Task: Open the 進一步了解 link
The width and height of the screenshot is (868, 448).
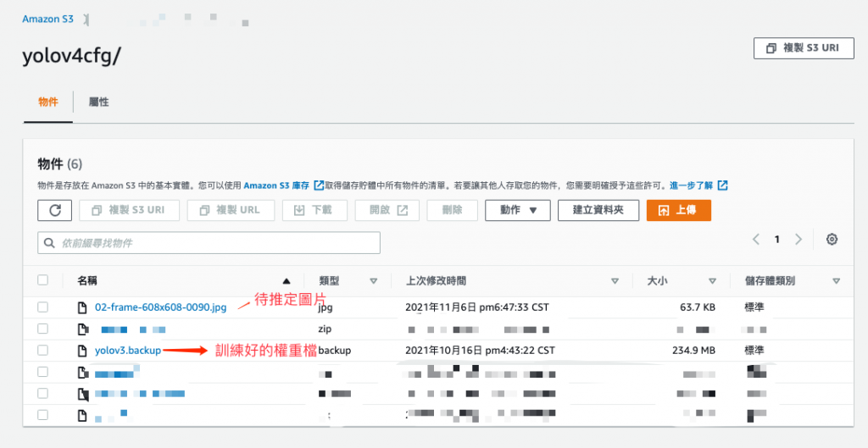Action: pos(692,185)
